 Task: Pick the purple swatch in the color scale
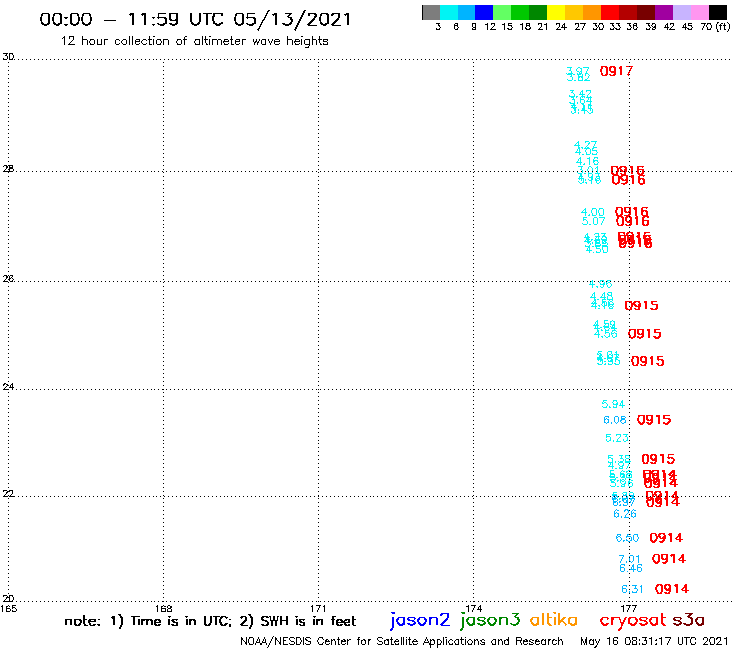pos(664,12)
